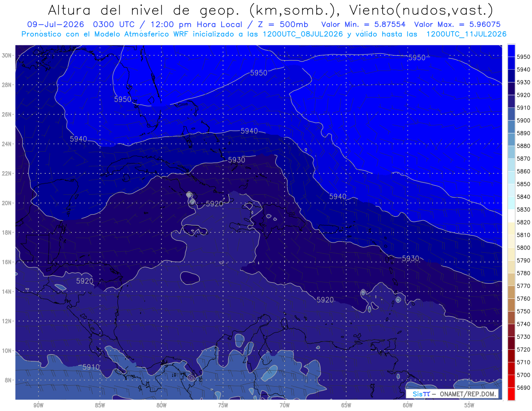Click the latitude axis label '24N'
The image size is (532, 411).
(x=7, y=144)
